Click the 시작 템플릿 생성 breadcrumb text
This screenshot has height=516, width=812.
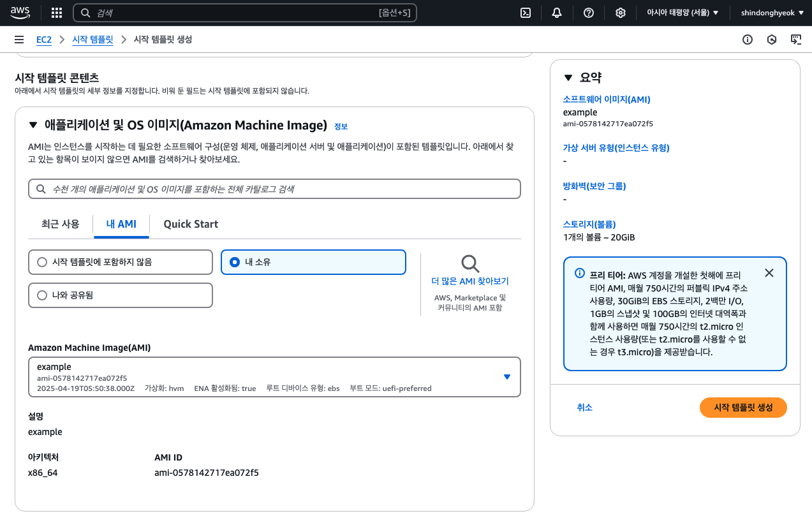(163, 40)
